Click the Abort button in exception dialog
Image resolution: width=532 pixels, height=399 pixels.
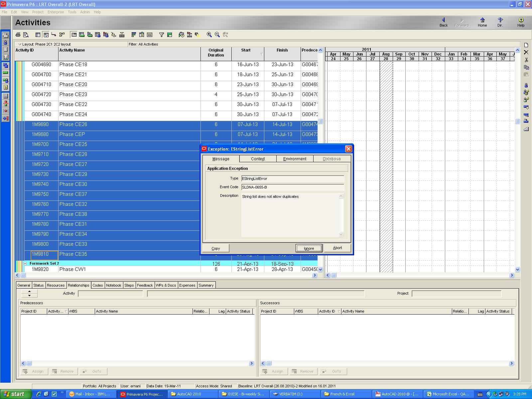[x=337, y=248]
